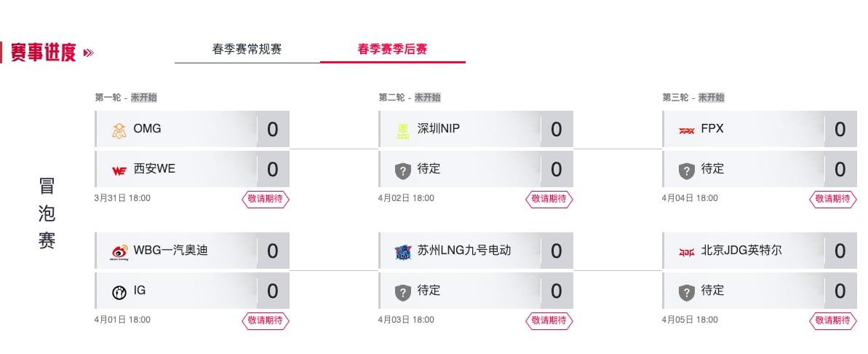Switch to the 春季赛常规赛 tab
The height and width of the screenshot is (354, 868).
pyautogui.click(x=247, y=49)
